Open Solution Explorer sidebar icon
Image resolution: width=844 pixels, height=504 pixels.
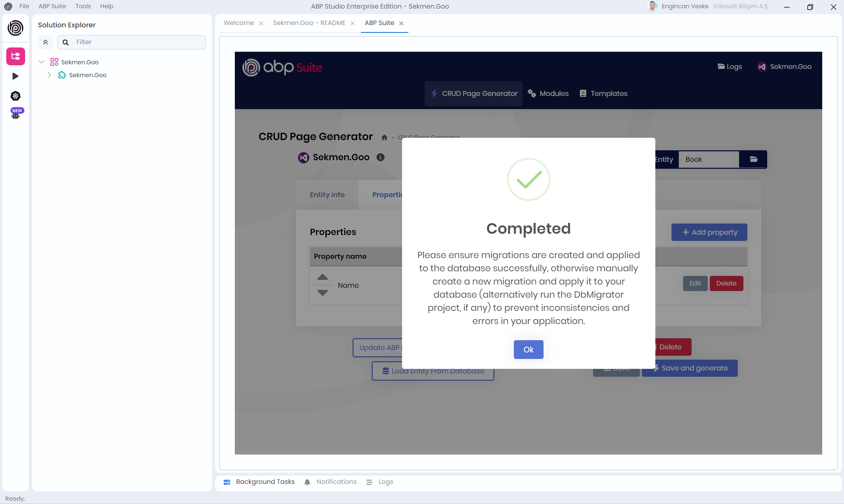tap(16, 56)
